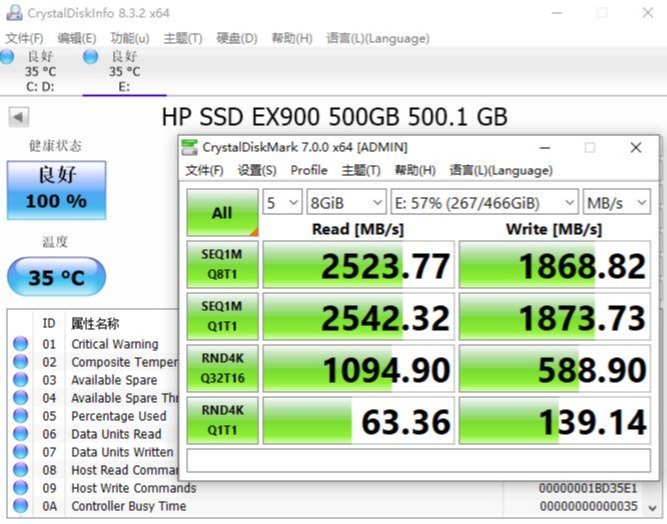Viewport: 667px width, 524px height.
Task: Click SEQ1M Q8T1 read result 2523.77
Action: [x=359, y=264]
